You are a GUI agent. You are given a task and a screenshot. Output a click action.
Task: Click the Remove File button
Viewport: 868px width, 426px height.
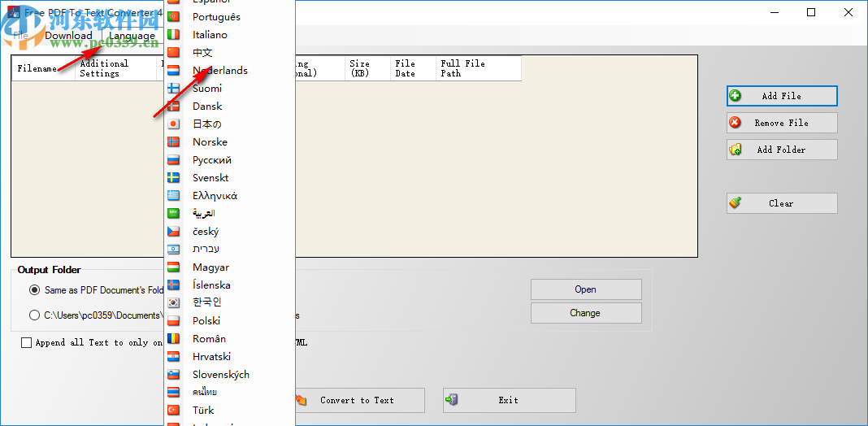[x=782, y=123]
